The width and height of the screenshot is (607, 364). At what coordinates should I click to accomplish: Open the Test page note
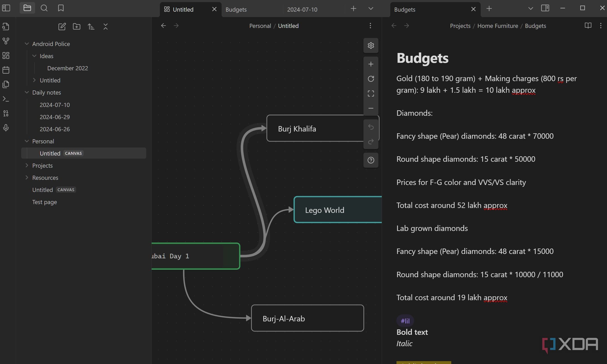point(44,202)
